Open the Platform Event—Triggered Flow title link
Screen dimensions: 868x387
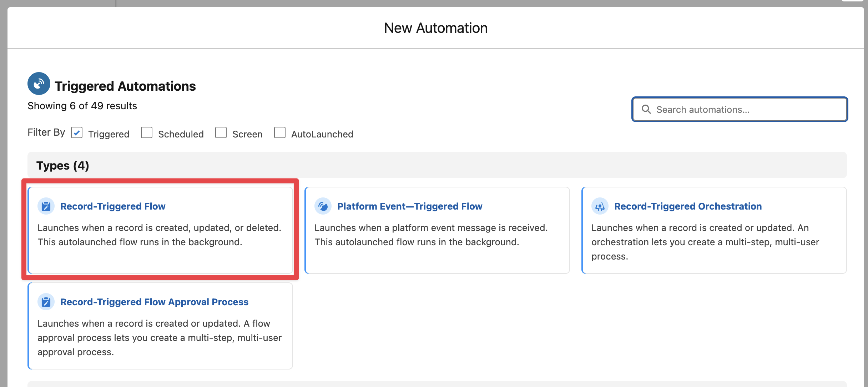coord(410,206)
